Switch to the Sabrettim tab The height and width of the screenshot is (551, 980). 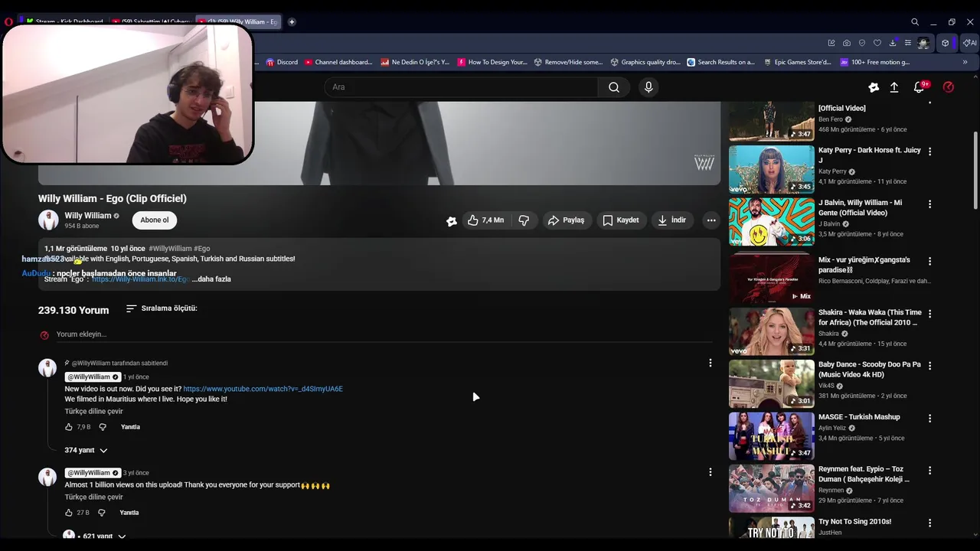(152, 21)
